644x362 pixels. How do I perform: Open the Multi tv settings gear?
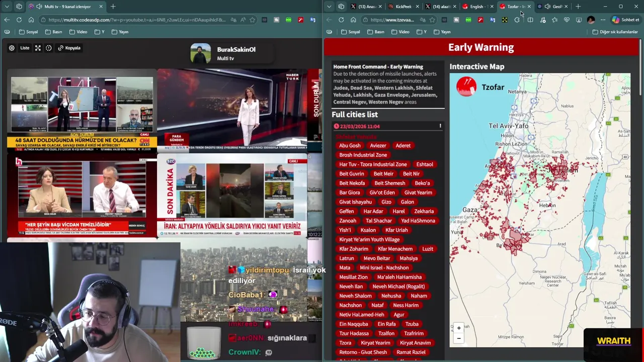coord(12,48)
